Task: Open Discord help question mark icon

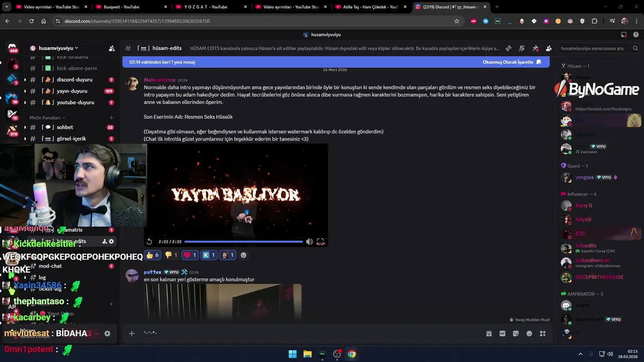Action: point(635,35)
